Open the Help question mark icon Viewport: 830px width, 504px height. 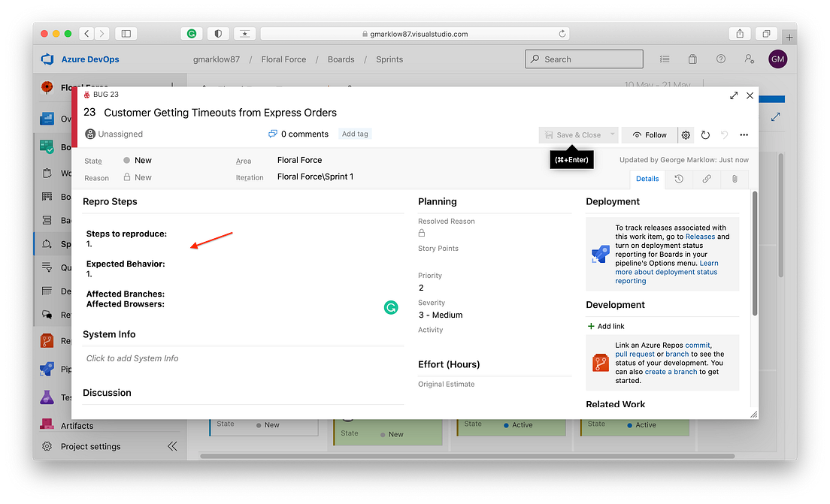coord(720,59)
